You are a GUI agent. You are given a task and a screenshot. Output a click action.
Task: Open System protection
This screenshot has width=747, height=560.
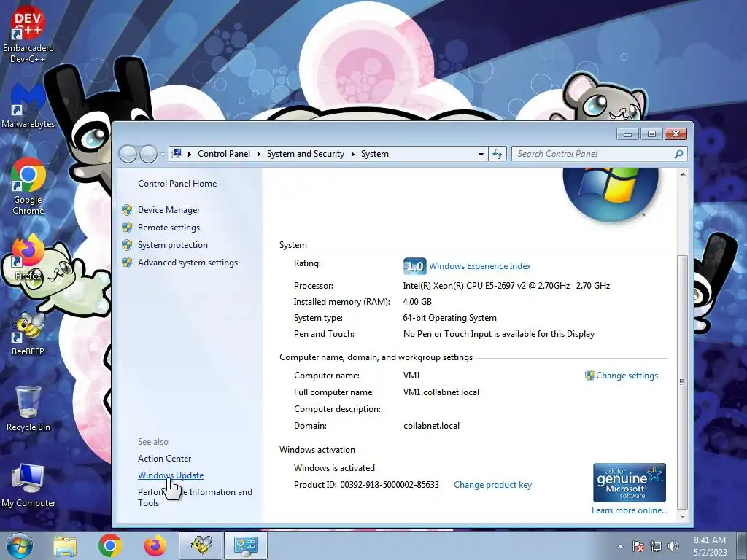pyautogui.click(x=172, y=245)
